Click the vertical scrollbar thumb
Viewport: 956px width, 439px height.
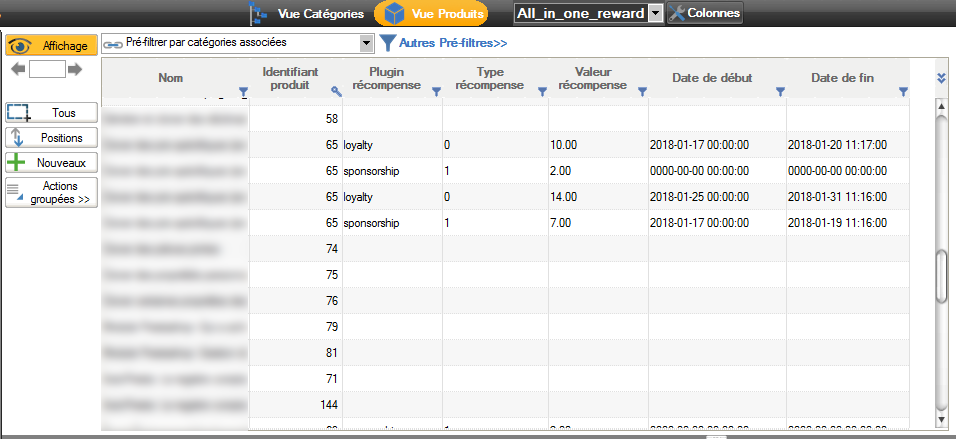(940, 275)
